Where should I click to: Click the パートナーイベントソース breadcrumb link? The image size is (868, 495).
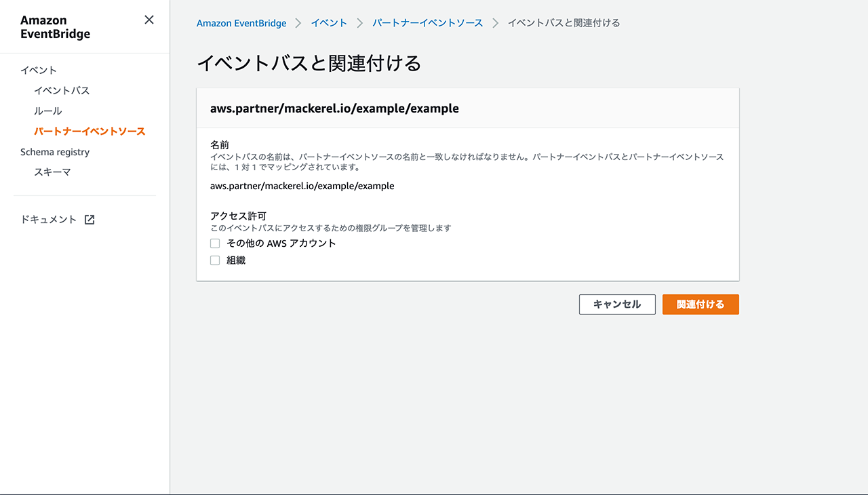[x=428, y=23]
